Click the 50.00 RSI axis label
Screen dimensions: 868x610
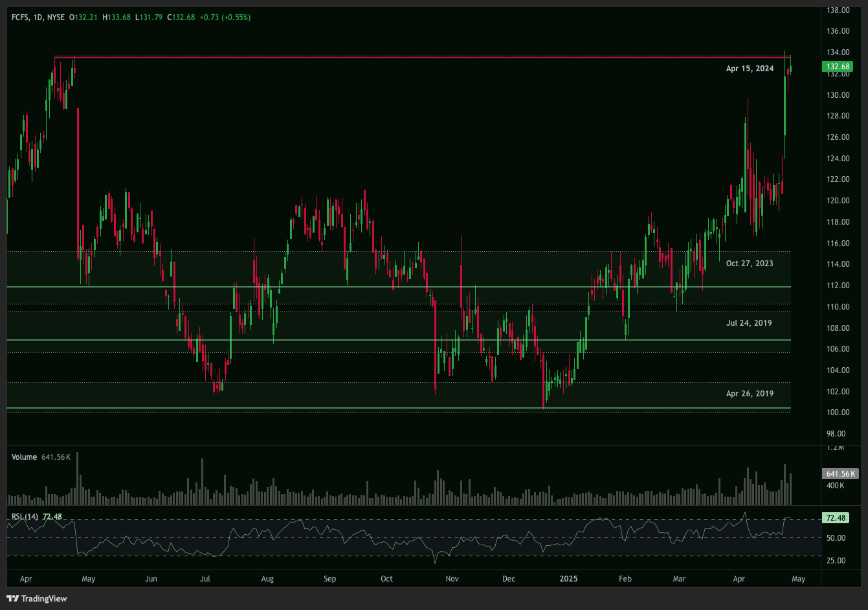coord(836,538)
